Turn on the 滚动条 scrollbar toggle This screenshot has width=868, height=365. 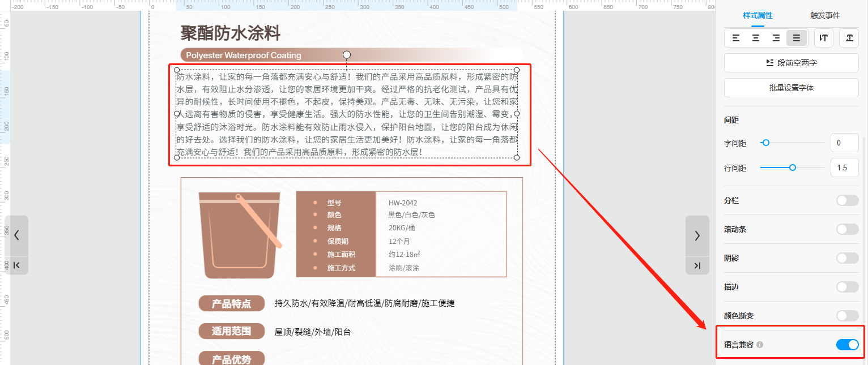coord(847,229)
